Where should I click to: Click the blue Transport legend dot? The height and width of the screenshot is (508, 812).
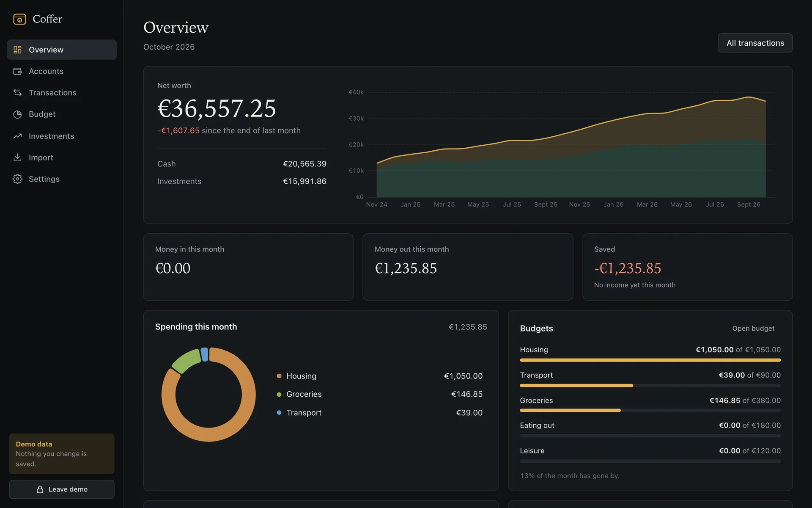[x=279, y=413]
